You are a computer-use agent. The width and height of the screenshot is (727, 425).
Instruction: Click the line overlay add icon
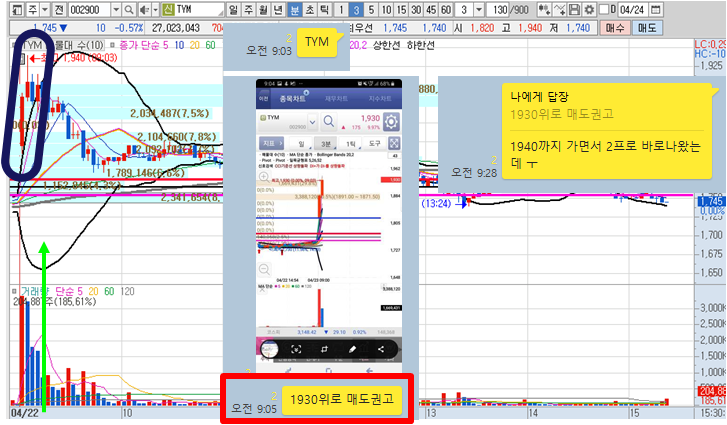coord(560,9)
